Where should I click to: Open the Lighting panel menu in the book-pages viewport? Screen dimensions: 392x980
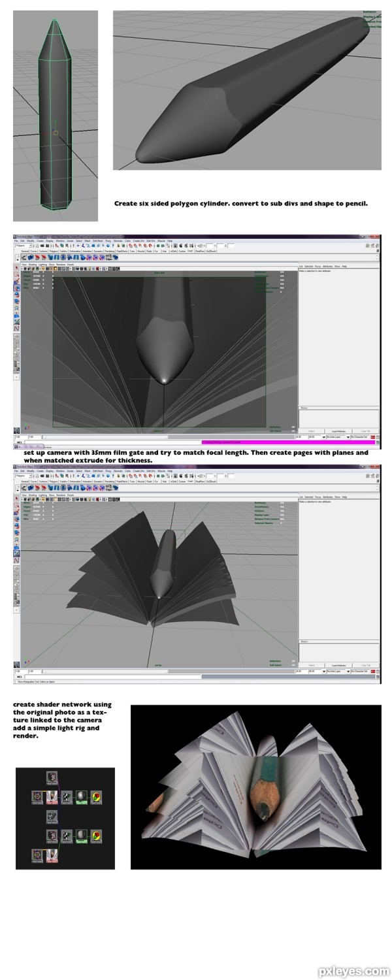click(x=42, y=495)
